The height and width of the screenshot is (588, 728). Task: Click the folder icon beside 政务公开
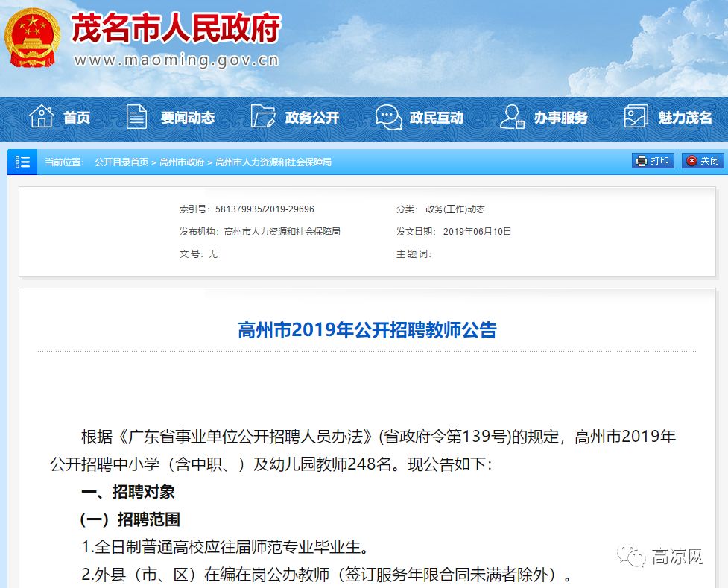(262, 116)
